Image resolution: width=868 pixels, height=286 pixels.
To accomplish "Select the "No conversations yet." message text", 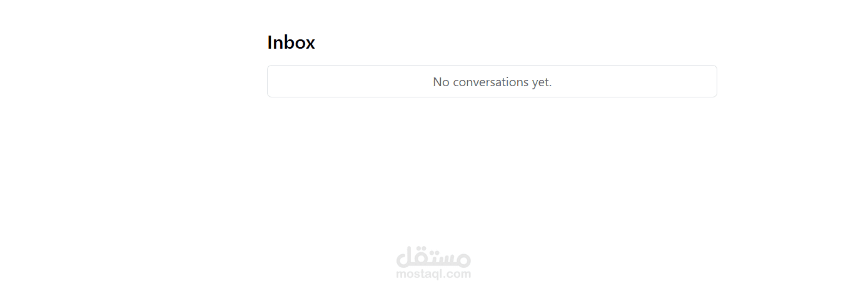I will coord(492,82).
